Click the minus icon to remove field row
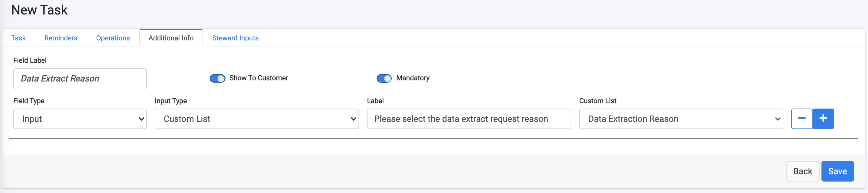The image size is (868, 193). coord(802,119)
